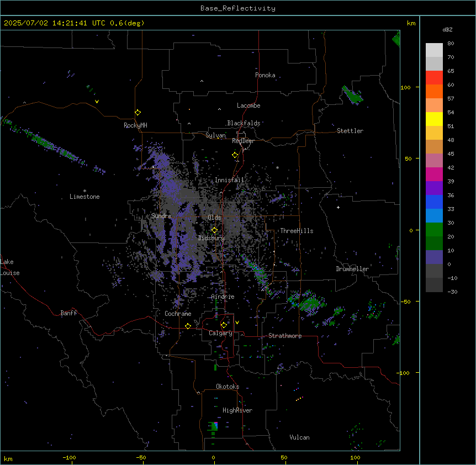
Task: Click the dusty pink 45-42 legend swatch
Action: pyautogui.click(x=434, y=160)
